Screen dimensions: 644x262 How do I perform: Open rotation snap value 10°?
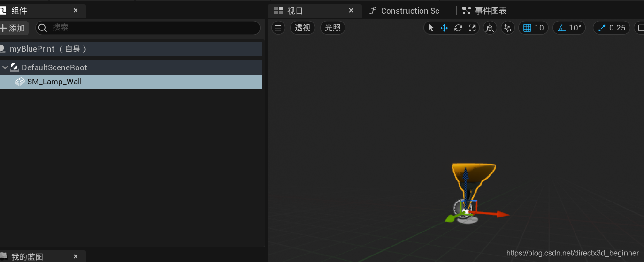575,28
